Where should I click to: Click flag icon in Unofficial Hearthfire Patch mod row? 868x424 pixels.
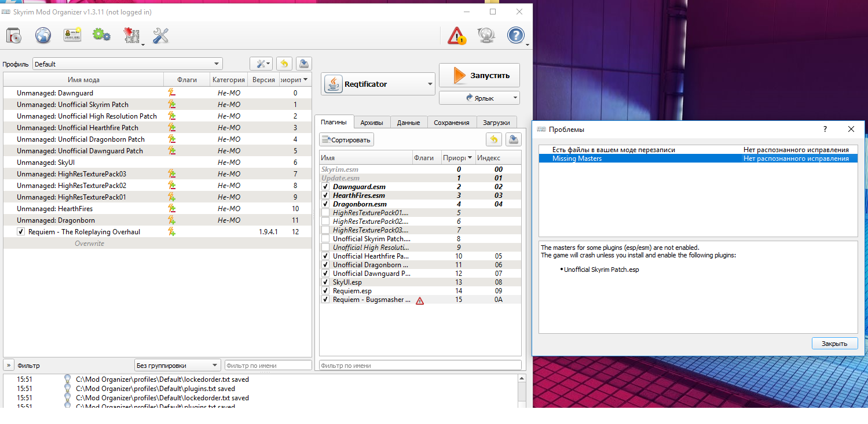171,127
